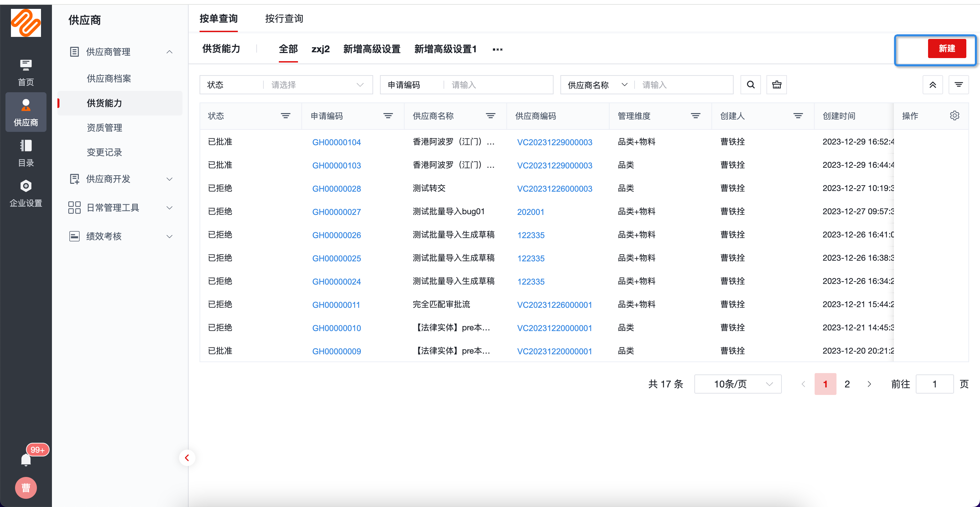Open the filter settings icon at toolbar right
This screenshot has height=507, width=980.
pos(958,84)
